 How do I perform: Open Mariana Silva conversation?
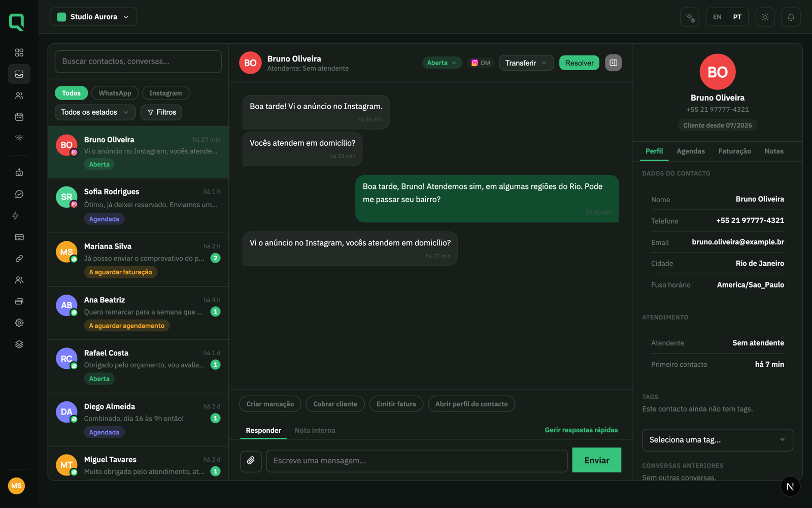point(138,259)
